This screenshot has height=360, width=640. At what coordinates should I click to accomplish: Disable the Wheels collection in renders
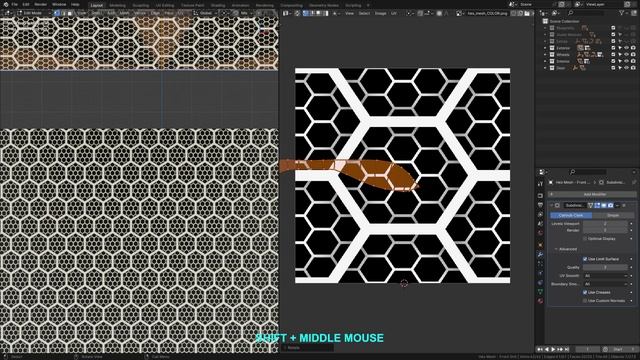click(x=633, y=54)
